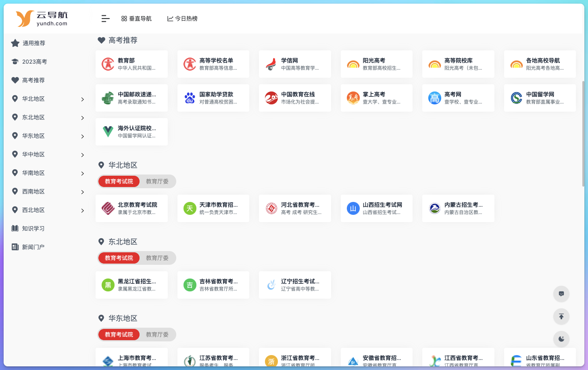
Task: Visit the 黑龙江省招生 site card
Action: 131,285
